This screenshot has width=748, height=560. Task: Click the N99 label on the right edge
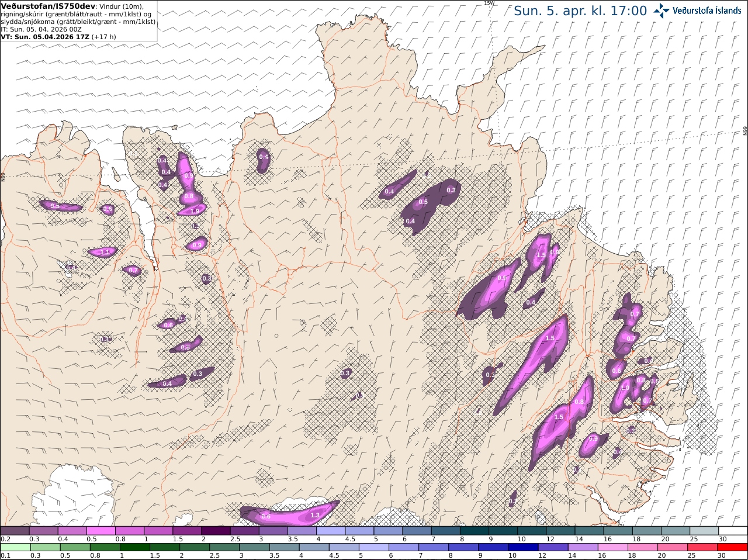745,132
